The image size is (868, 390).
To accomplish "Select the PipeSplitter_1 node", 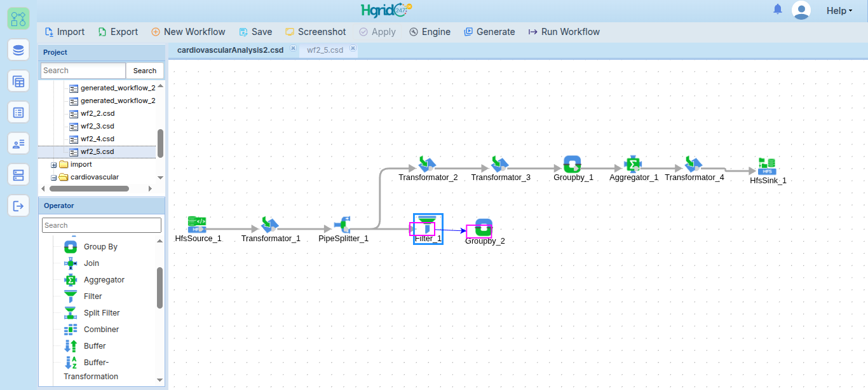I will [x=343, y=224].
